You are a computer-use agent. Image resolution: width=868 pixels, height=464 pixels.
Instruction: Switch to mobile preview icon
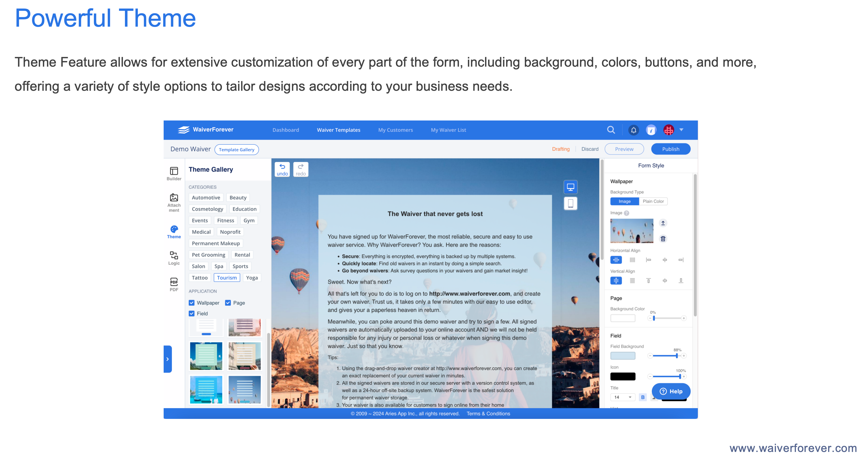[x=570, y=203]
